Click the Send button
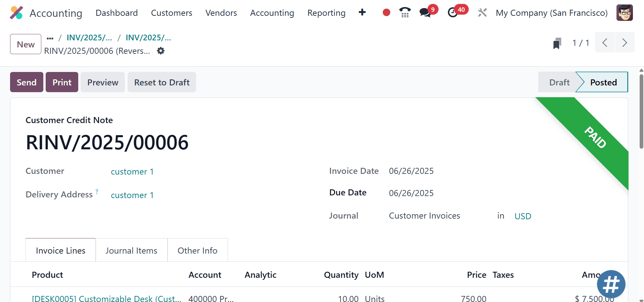 tap(27, 82)
